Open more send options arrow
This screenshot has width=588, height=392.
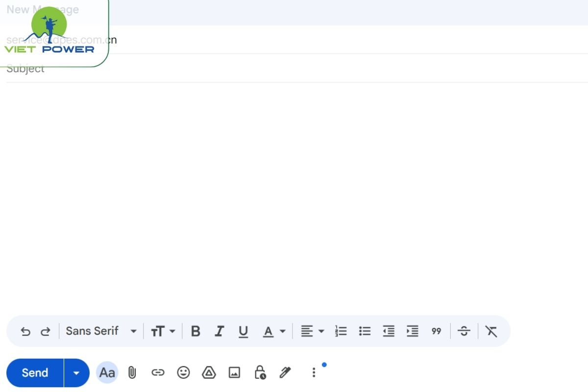coord(76,372)
